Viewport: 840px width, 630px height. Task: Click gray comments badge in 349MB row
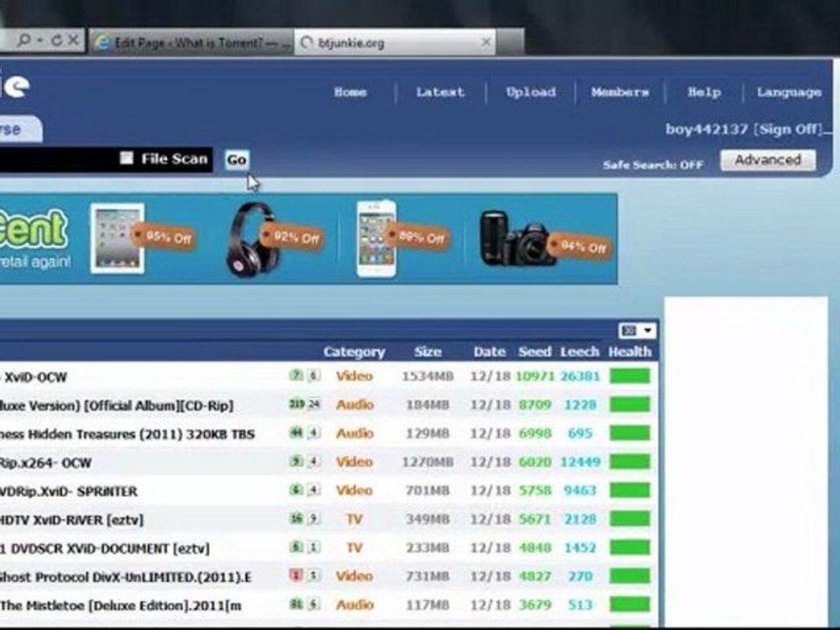tap(314, 518)
